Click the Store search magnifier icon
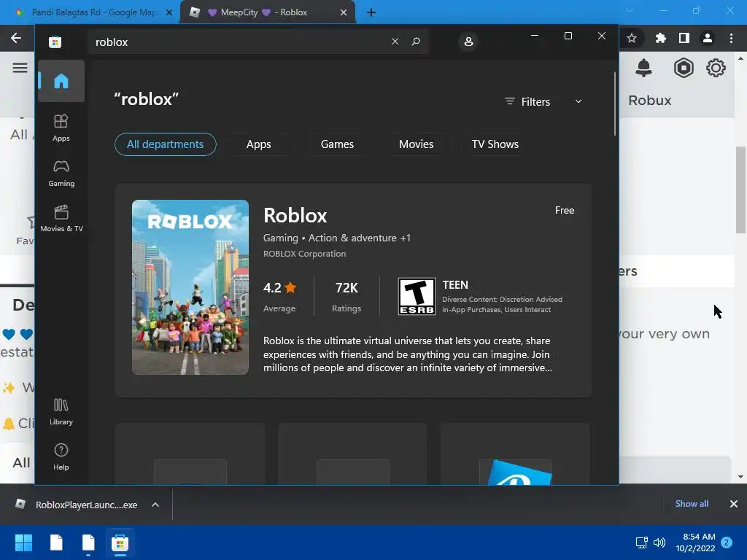Viewport: 747px width, 560px height. coord(416,42)
